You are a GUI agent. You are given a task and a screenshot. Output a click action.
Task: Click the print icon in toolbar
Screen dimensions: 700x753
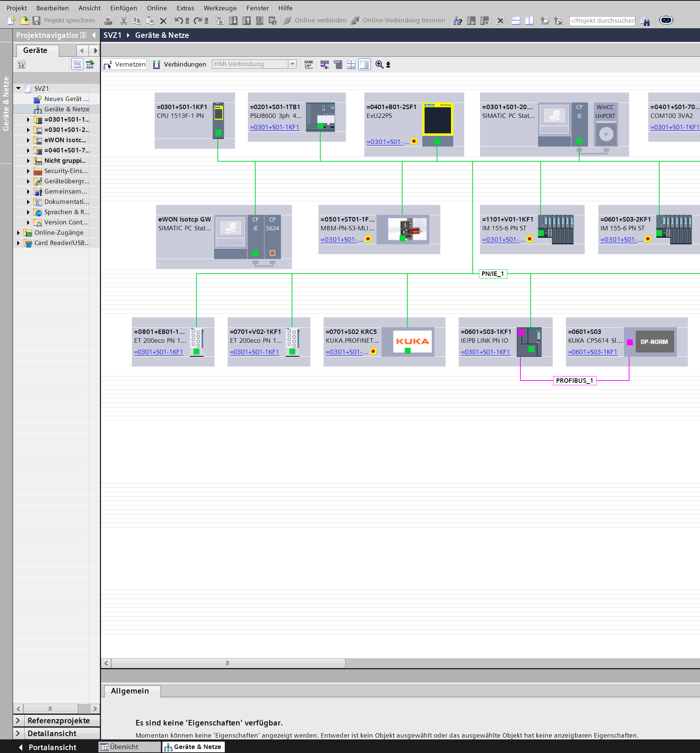coord(108,21)
